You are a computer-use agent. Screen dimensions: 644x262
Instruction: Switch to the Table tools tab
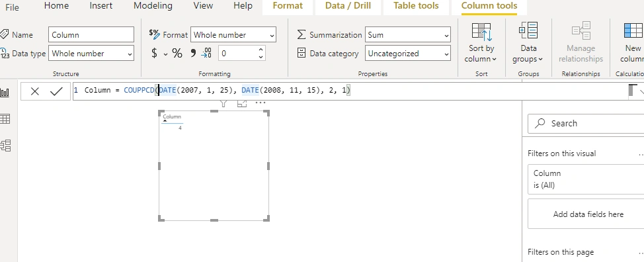click(416, 6)
